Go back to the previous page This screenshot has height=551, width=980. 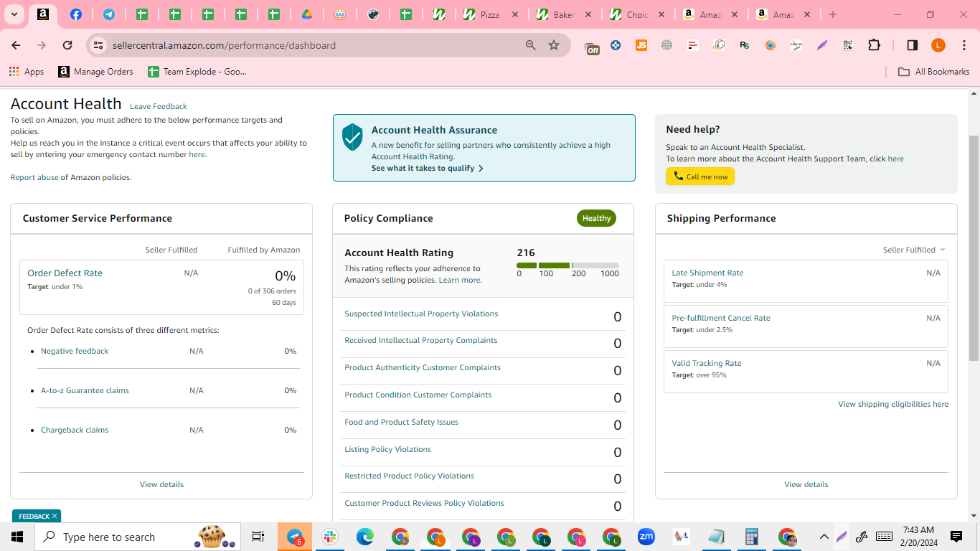point(16,45)
